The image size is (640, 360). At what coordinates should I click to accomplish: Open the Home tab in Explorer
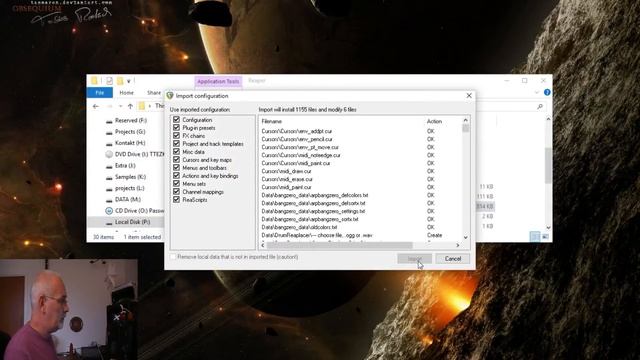tap(127, 93)
